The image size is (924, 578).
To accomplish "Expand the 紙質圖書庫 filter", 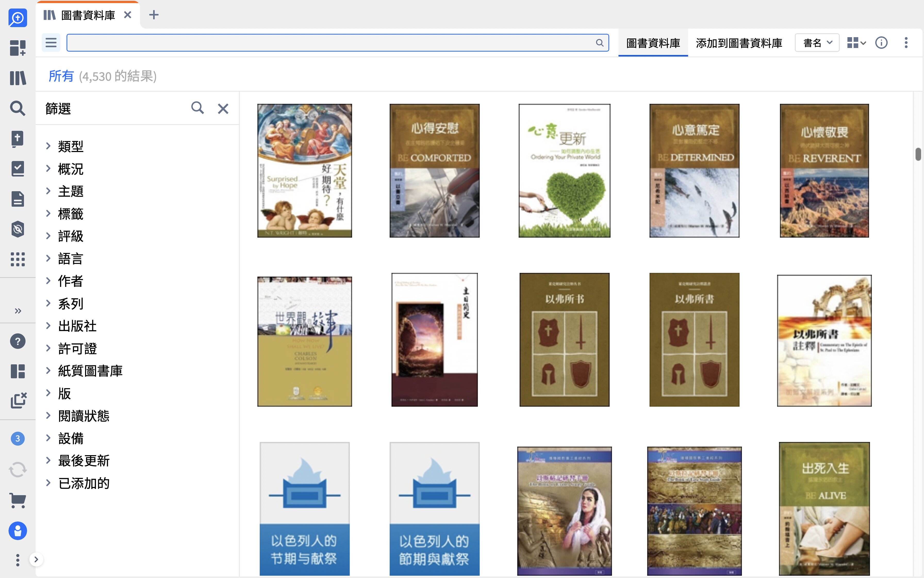I will 48,371.
